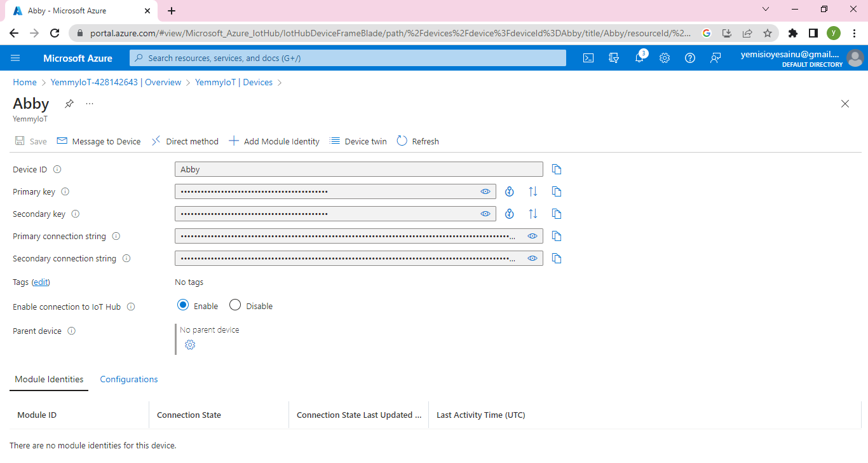The height and width of the screenshot is (463, 868).
Task: Switch to the Module Identities tab
Action: point(49,379)
